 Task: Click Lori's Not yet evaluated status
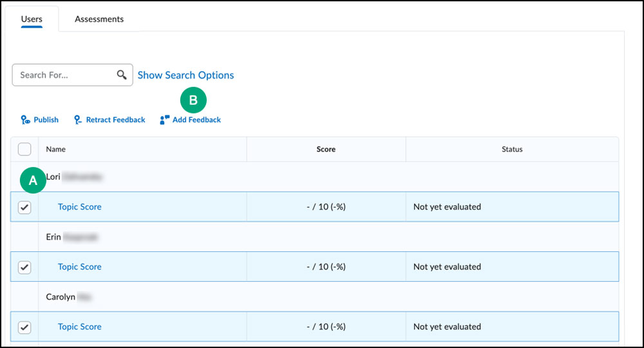[x=448, y=207]
